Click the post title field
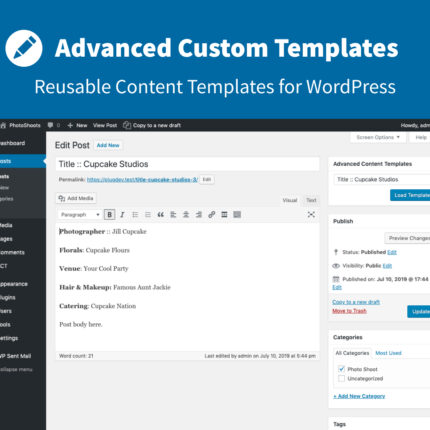This screenshot has height=430, width=430. [x=187, y=164]
